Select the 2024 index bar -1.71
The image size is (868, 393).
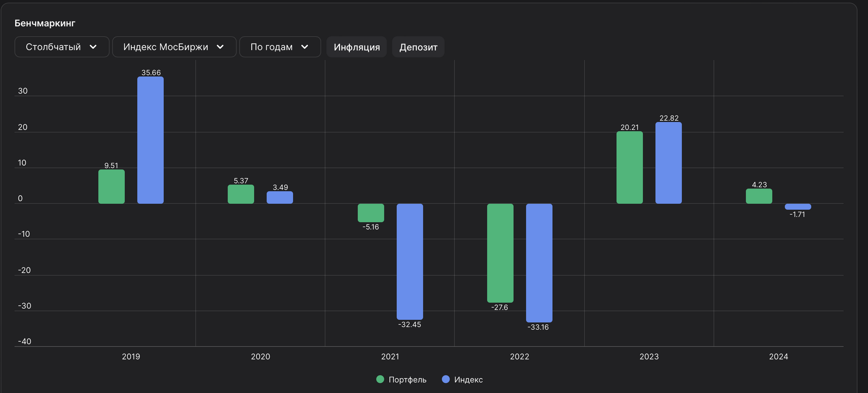798,207
